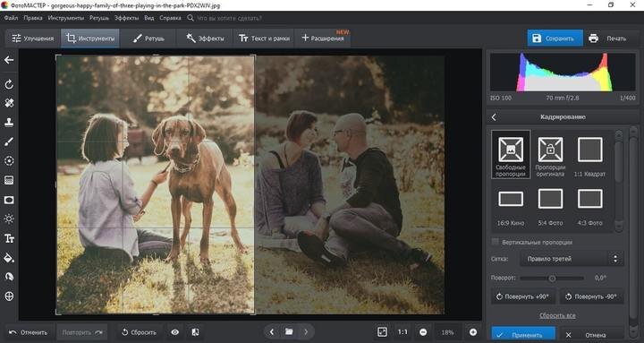The width and height of the screenshot is (644, 343).
Task: Click the back arrow in left sidebar
Action: tap(9, 60)
